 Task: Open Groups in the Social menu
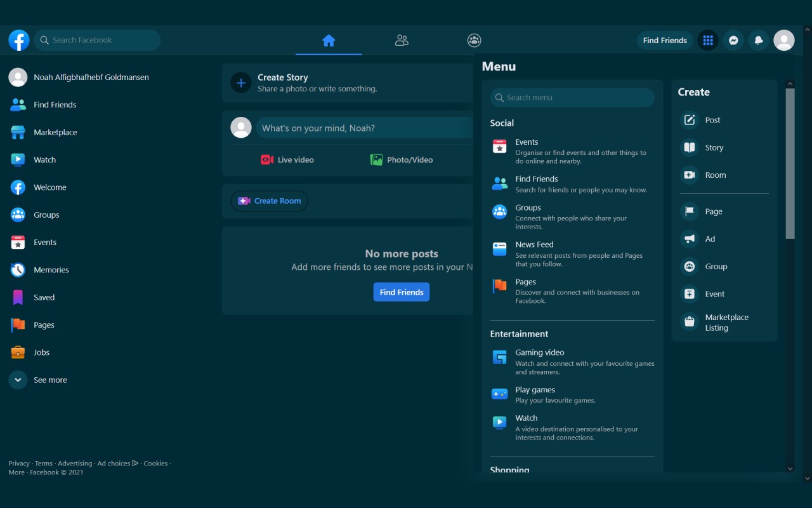572,217
